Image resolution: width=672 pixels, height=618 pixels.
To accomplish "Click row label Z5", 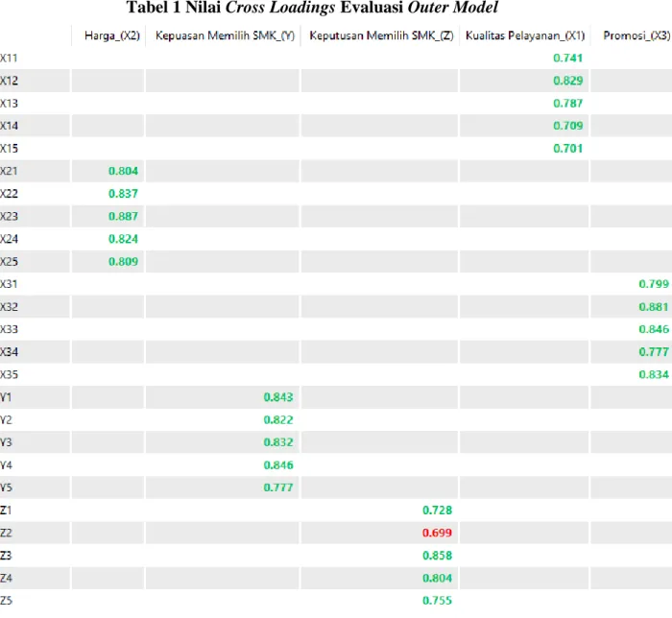I will [x=6, y=601].
